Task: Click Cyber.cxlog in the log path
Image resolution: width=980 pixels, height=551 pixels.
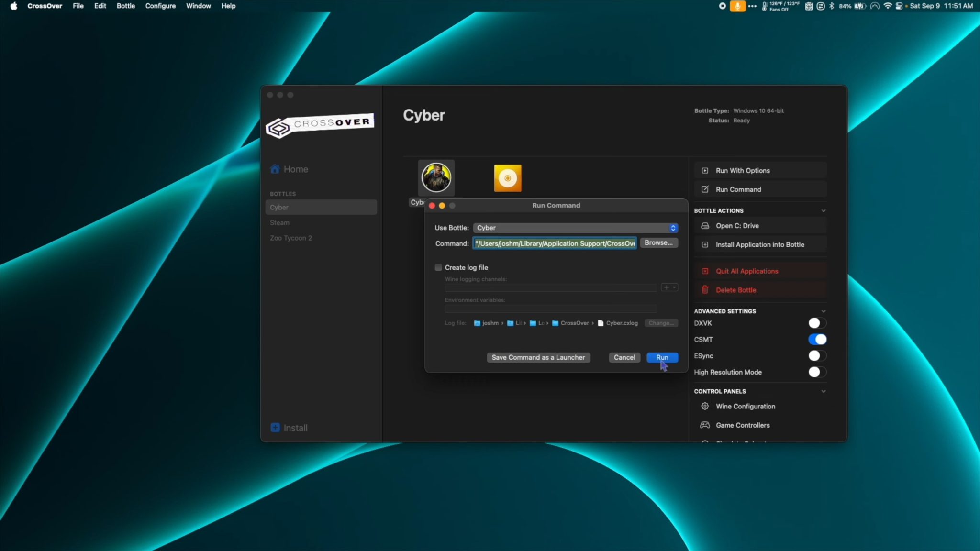Action: (617, 323)
